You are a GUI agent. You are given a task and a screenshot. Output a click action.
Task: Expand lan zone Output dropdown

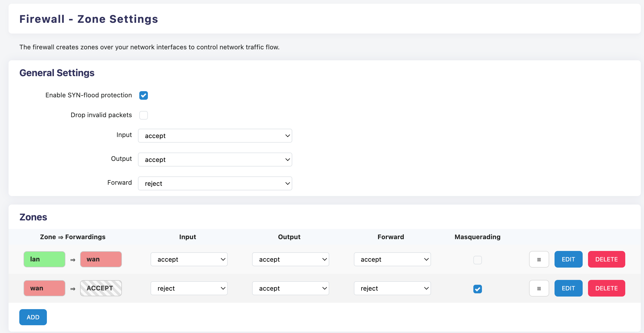(290, 259)
